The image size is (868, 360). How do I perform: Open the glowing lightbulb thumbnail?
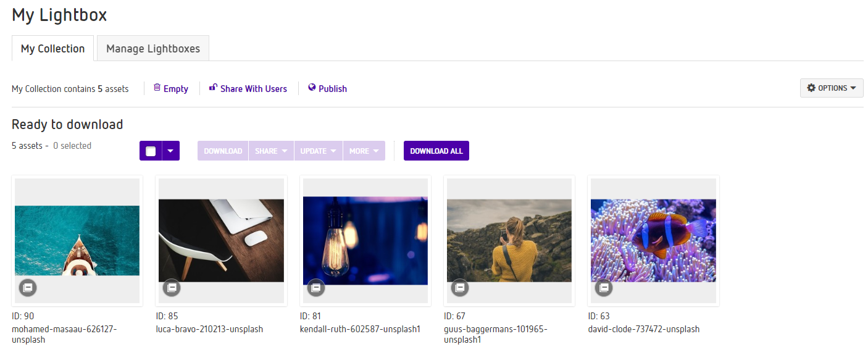(365, 240)
